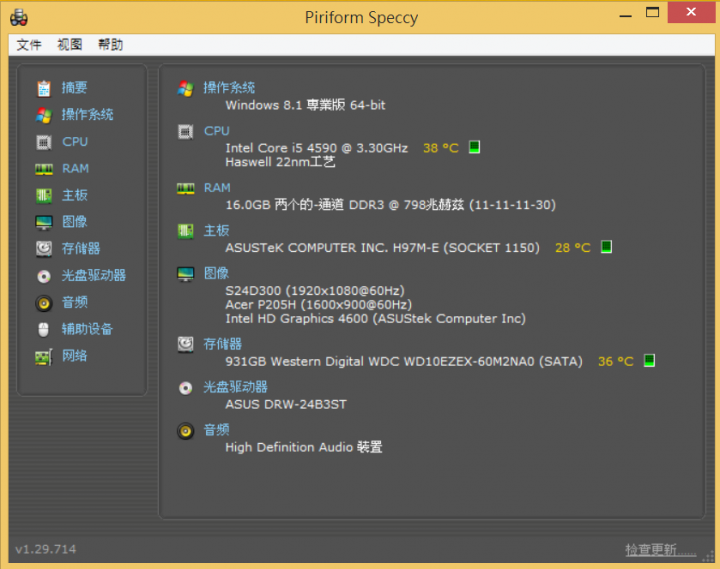Open 存储器 section in sidebar
This screenshot has width=720, height=569.
point(81,248)
